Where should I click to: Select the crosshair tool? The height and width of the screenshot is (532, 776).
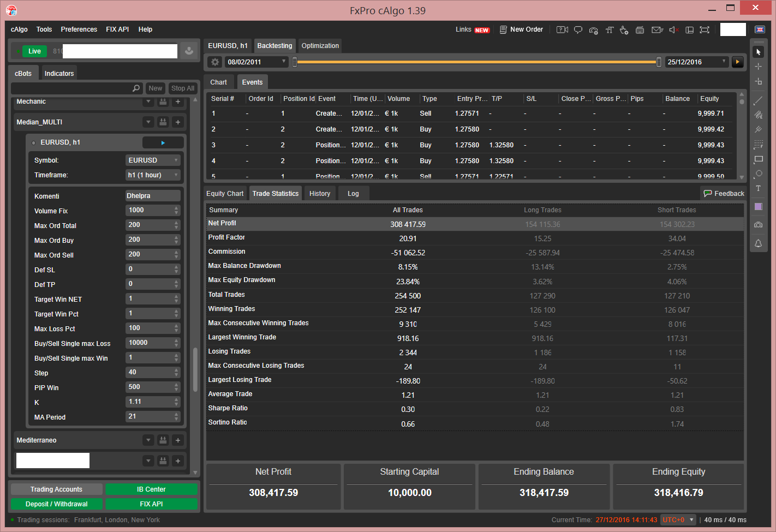coord(758,67)
